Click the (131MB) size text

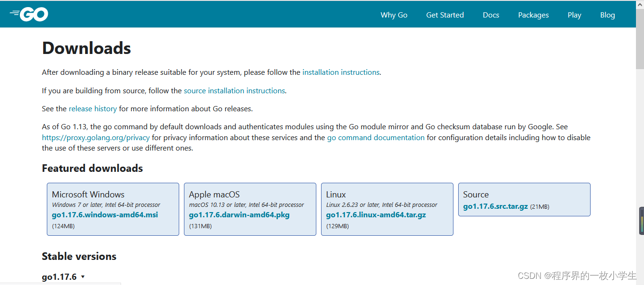click(x=200, y=226)
